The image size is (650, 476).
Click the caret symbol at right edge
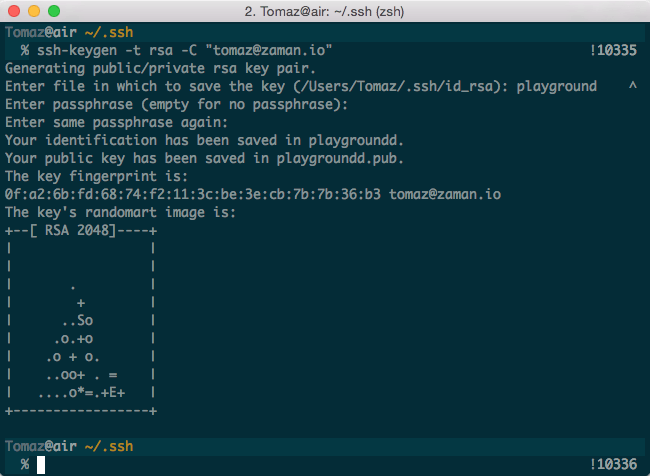coord(633,85)
